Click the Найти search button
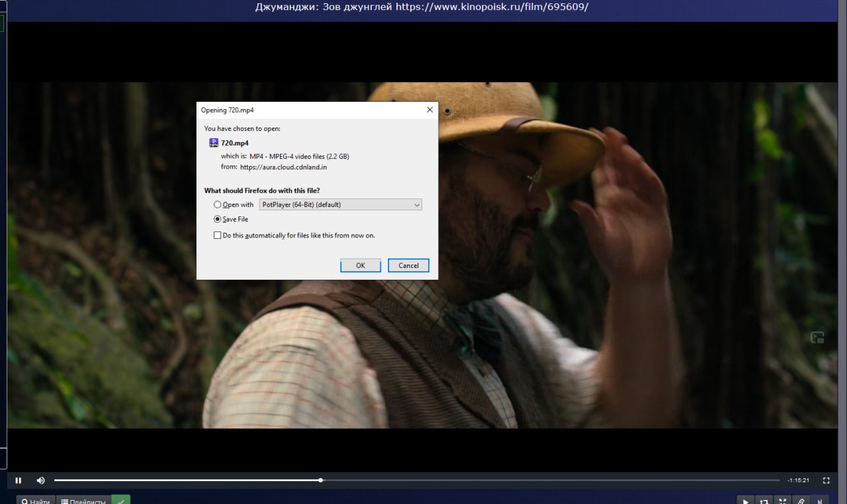The width and height of the screenshot is (847, 504). (35, 499)
